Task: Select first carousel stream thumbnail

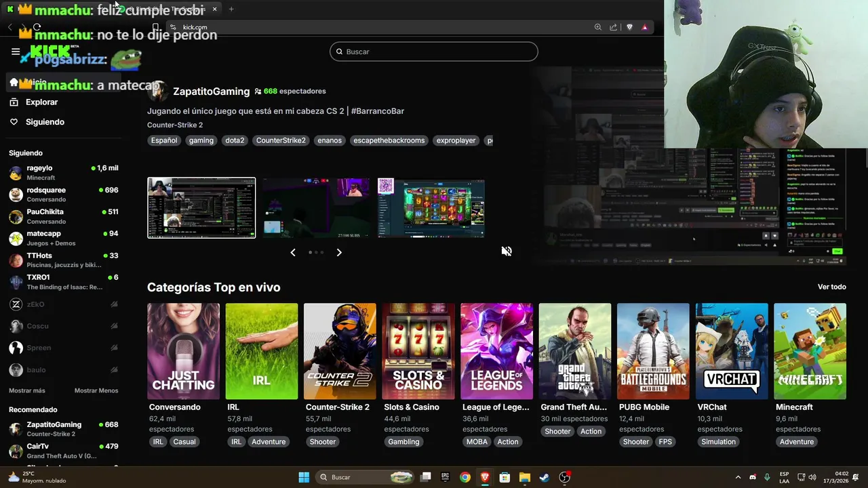Action: click(201, 207)
